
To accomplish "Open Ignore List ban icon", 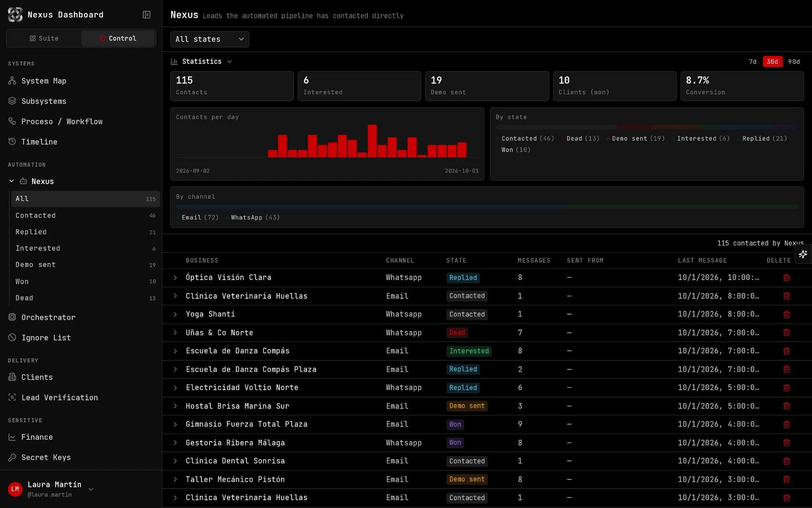I will (x=12, y=338).
